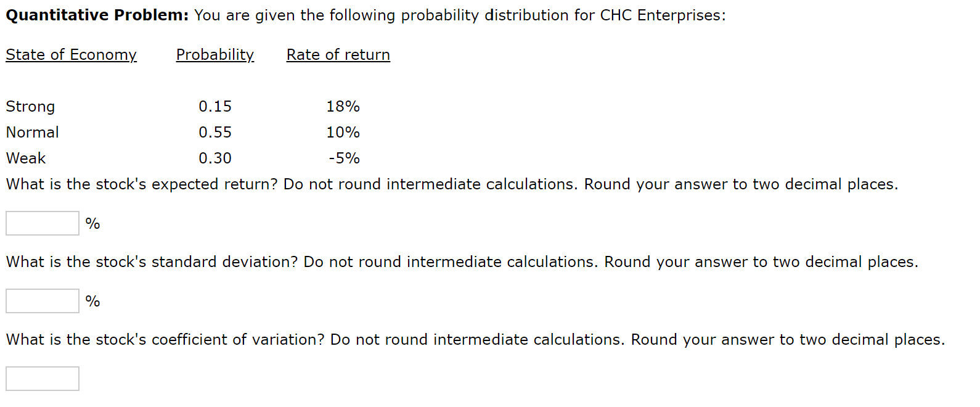Screen dimensions: 980x407
Task: Select the expected return question text
Action: [x=451, y=184]
